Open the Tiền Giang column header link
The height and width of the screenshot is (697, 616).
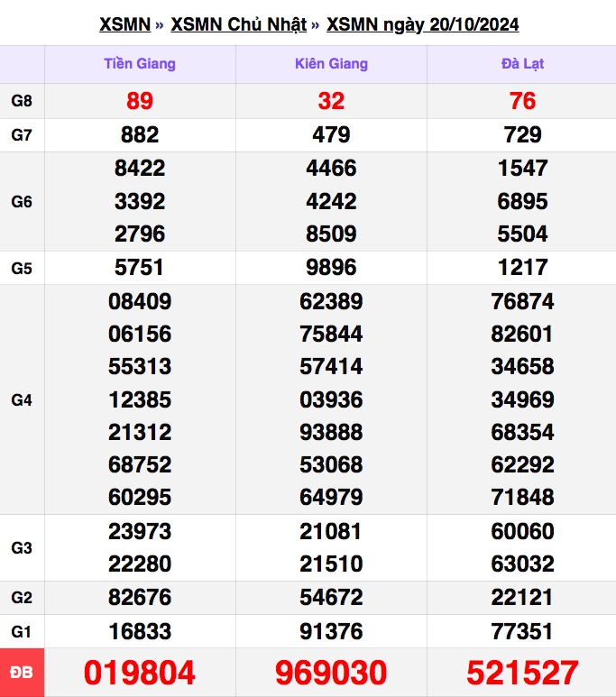(140, 64)
